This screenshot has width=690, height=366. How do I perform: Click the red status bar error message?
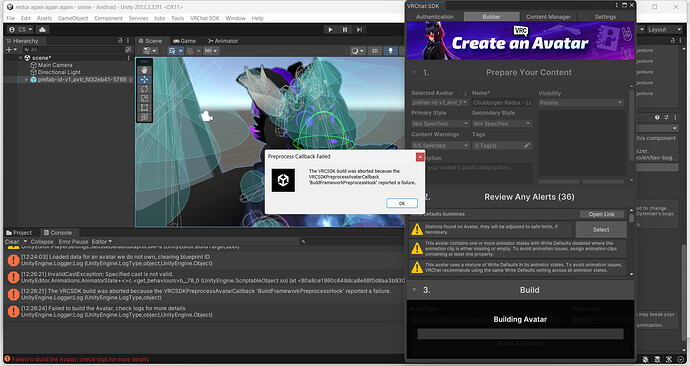pos(80,359)
